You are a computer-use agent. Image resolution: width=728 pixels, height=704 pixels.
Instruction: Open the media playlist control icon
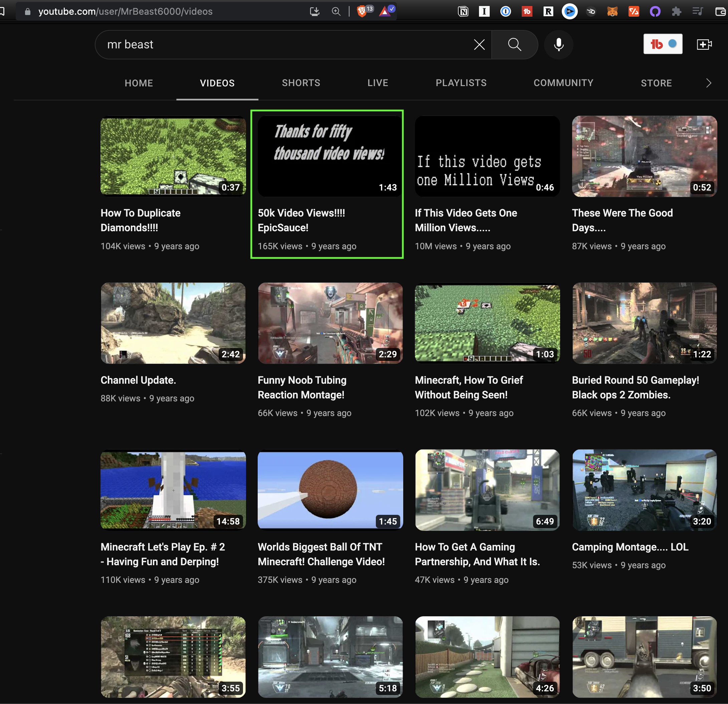click(698, 11)
